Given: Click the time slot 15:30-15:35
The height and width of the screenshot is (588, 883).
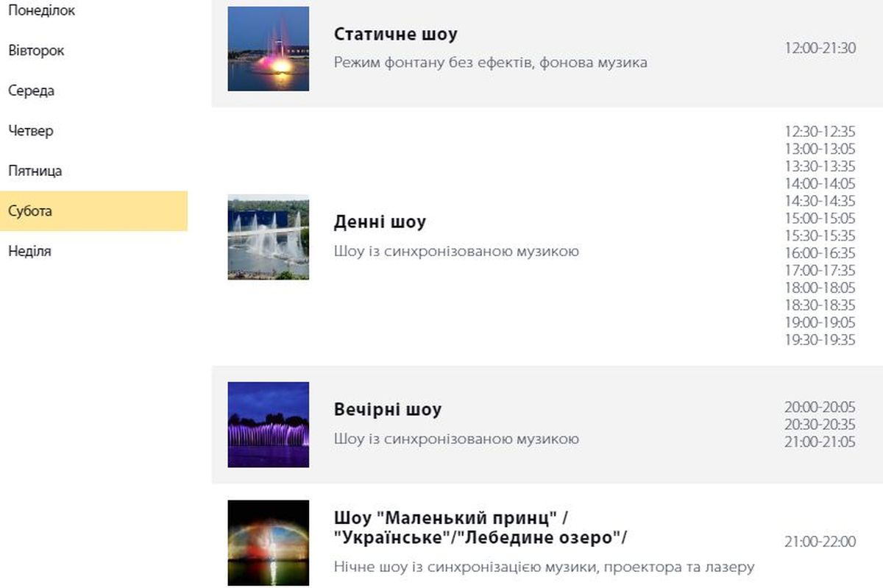Looking at the screenshot, I should click(x=820, y=235).
